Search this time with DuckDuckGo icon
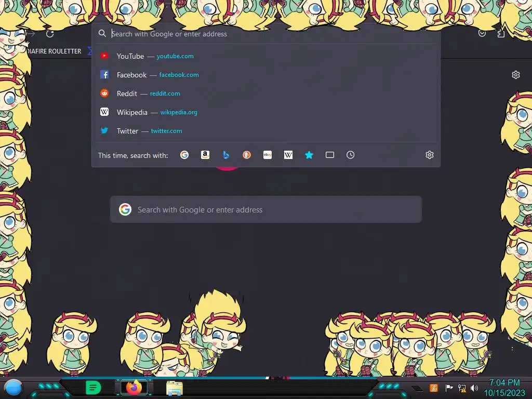The height and width of the screenshot is (399, 532). tap(247, 155)
